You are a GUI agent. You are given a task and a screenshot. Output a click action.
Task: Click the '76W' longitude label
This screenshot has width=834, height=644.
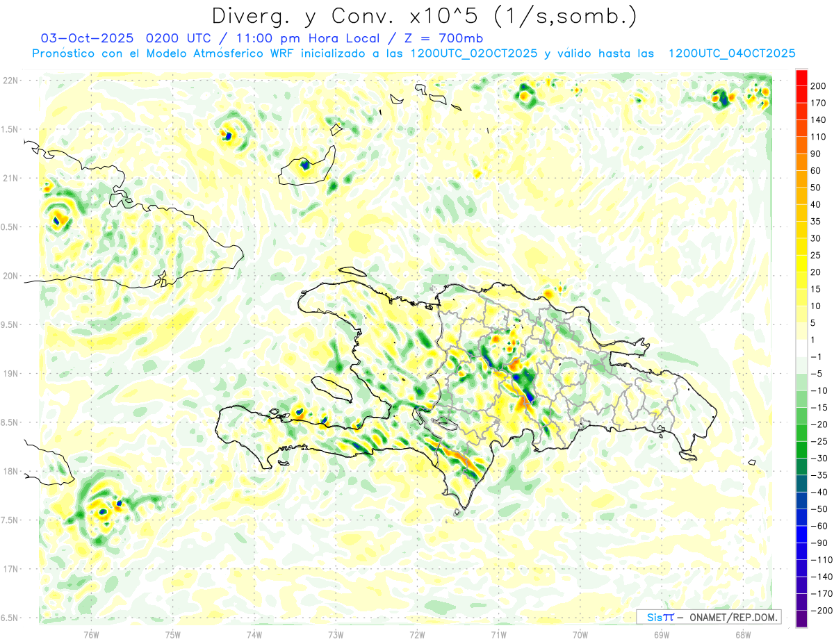pos(91,634)
